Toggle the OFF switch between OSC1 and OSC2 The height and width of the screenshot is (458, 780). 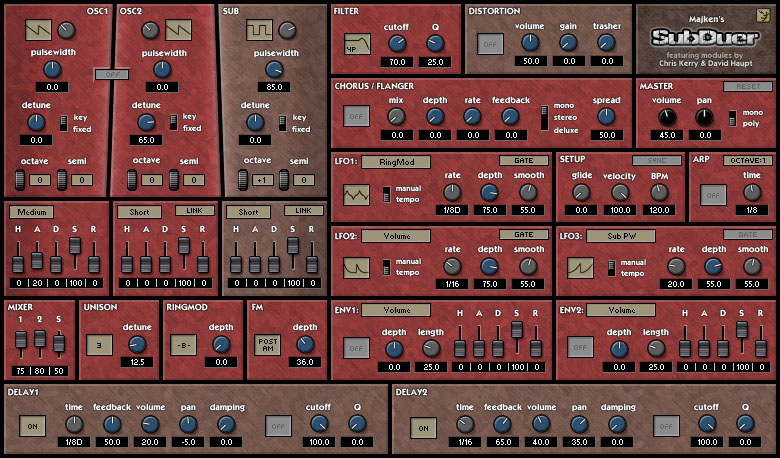coord(112,74)
